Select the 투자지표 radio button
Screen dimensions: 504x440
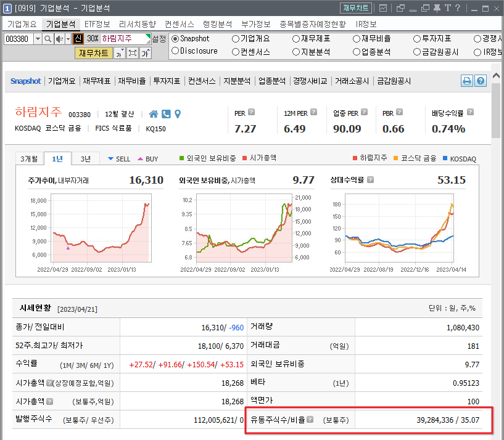(417, 39)
